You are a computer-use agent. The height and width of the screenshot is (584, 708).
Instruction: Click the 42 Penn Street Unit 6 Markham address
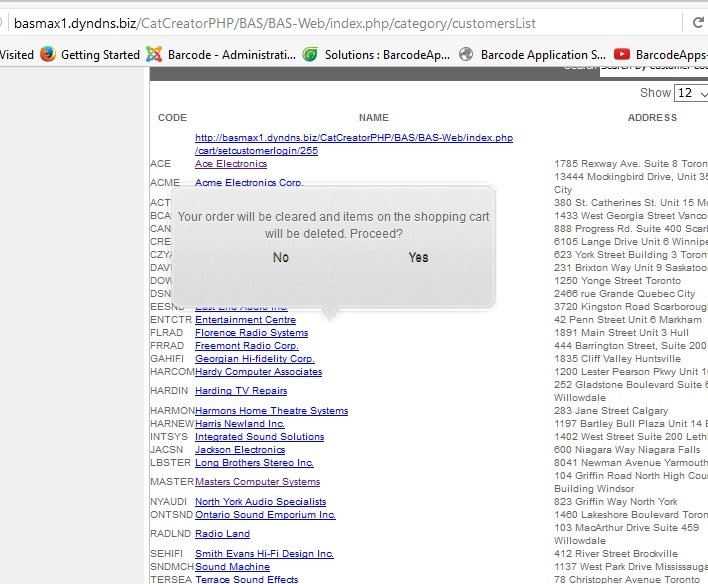pyautogui.click(x=628, y=320)
